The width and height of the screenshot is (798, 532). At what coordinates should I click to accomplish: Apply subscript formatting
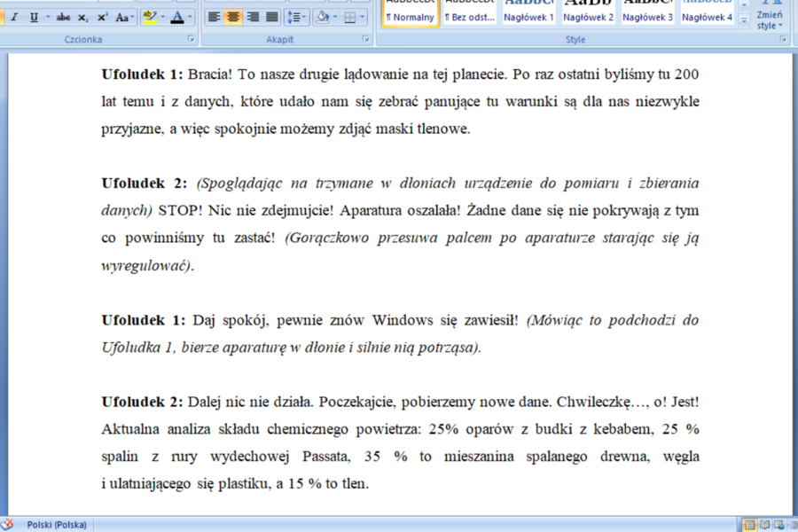tap(82, 17)
